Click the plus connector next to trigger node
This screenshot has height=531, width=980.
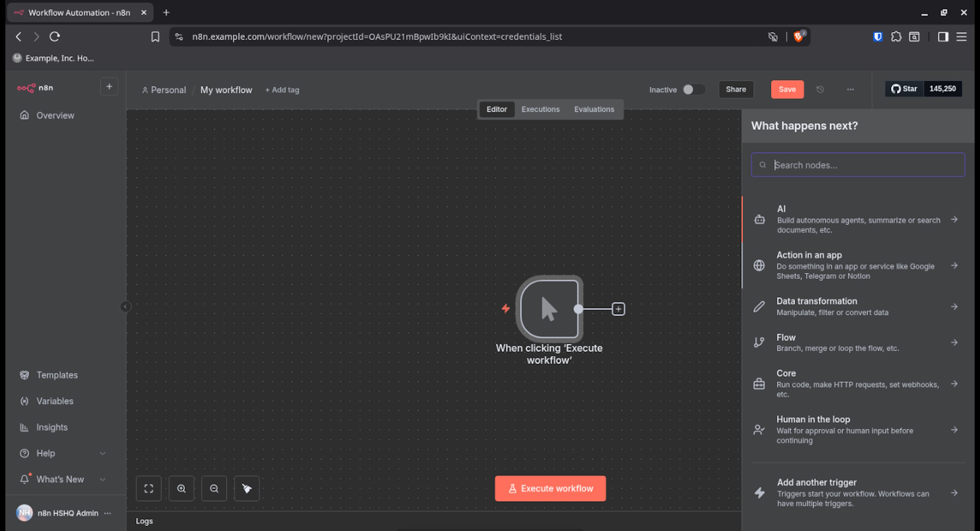[x=618, y=309]
